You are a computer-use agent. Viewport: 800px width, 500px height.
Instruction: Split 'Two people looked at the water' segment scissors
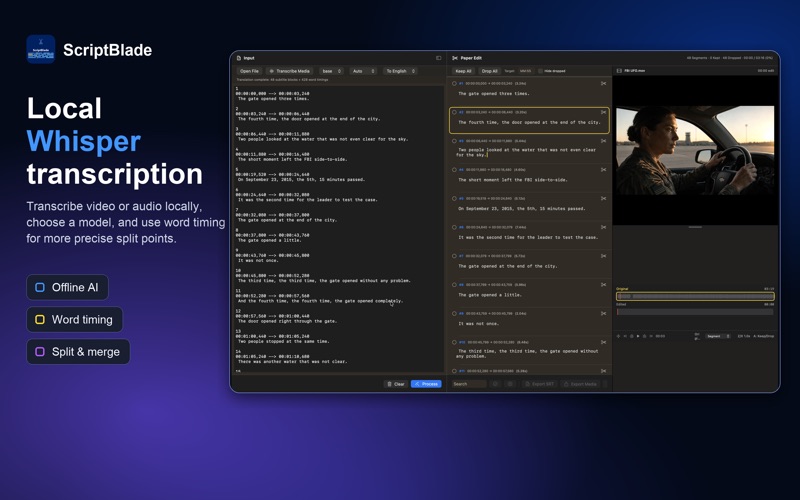604,141
